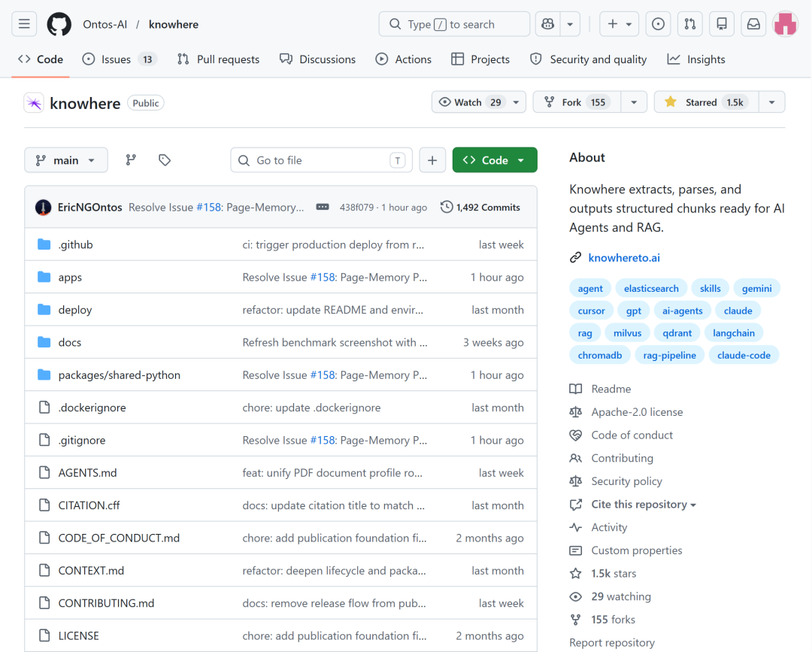The height and width of the screenshot is (652, 812).
Task: Open the Insights tab
Action: coord(696,59)
